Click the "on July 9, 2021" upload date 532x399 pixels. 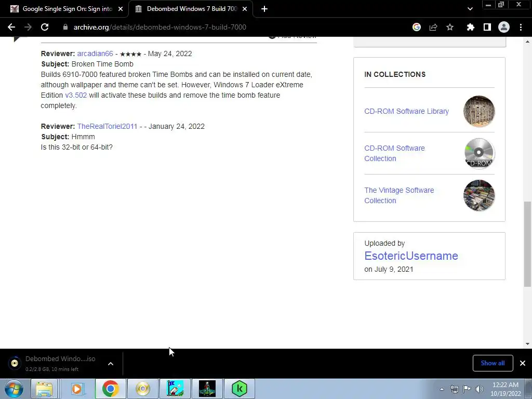click(x=389, y=270)
